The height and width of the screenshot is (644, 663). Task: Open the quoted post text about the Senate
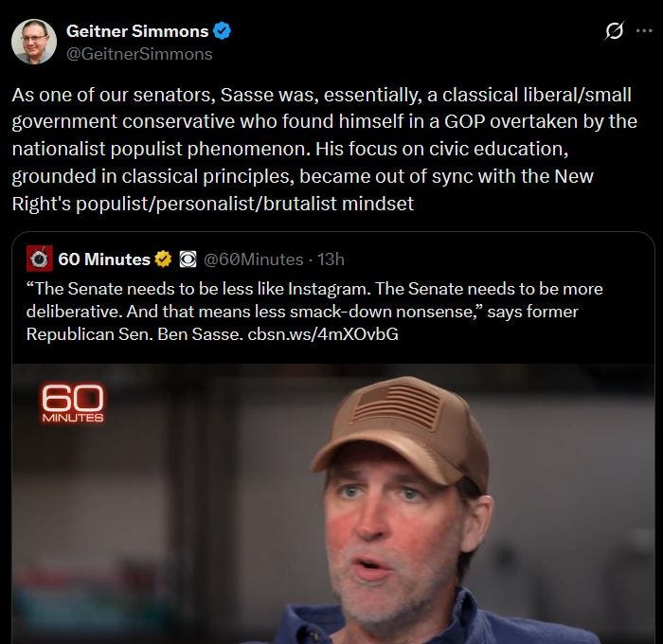[x=314, y=312]
